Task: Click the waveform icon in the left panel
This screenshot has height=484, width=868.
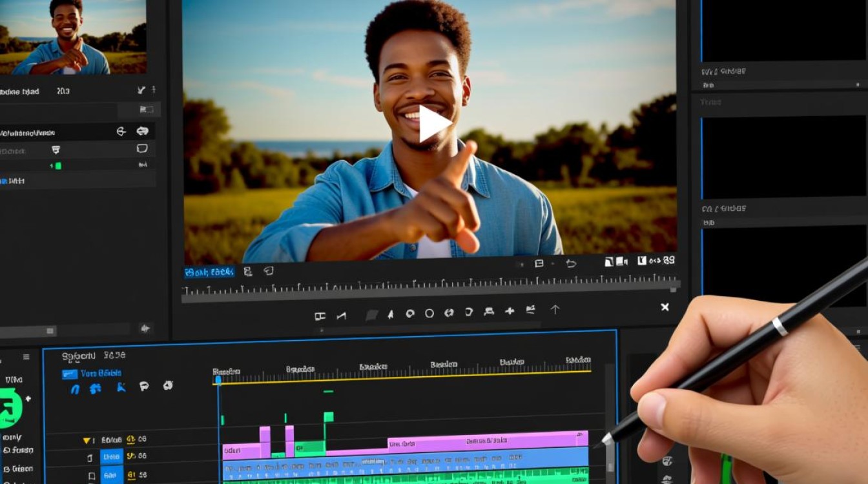Action: pos(143,165)
